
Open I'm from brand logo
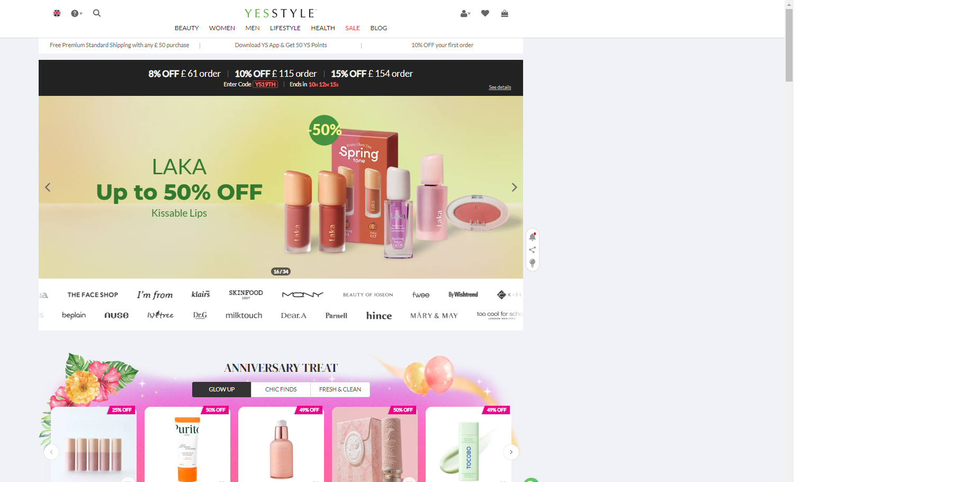tap(155, 294)
